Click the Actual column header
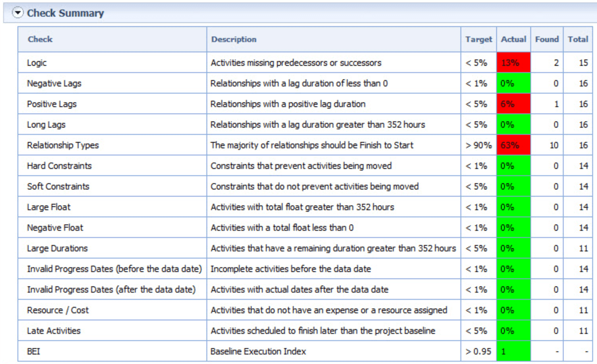Screen dimensions: 597x364 click(514, 39)
